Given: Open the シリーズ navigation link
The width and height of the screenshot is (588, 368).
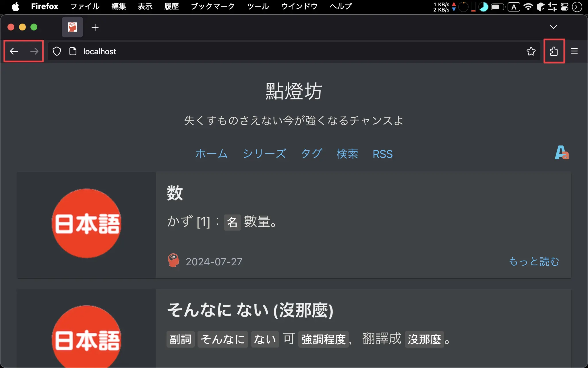Looking at the screenshot, I should click(x=264, y=154).
